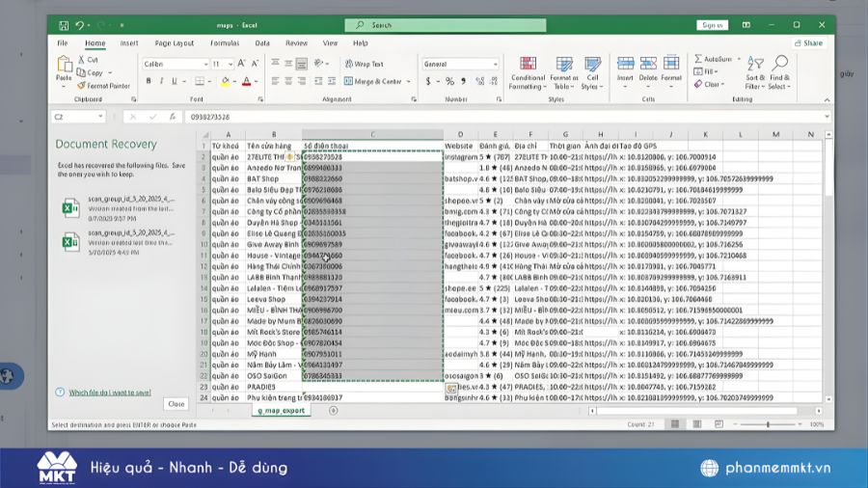Switch to the Insert tab
This screenshot has width=868, height=488.
coord(129,42)
